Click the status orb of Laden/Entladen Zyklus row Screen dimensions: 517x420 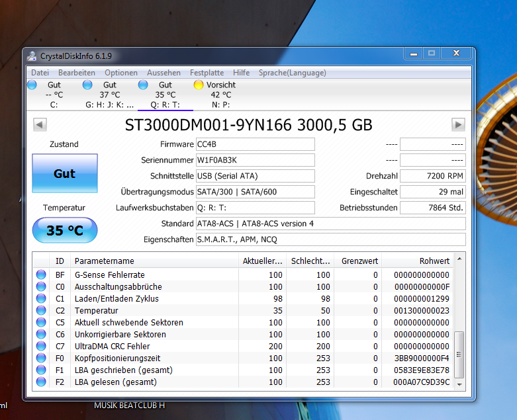pos(41,298)
